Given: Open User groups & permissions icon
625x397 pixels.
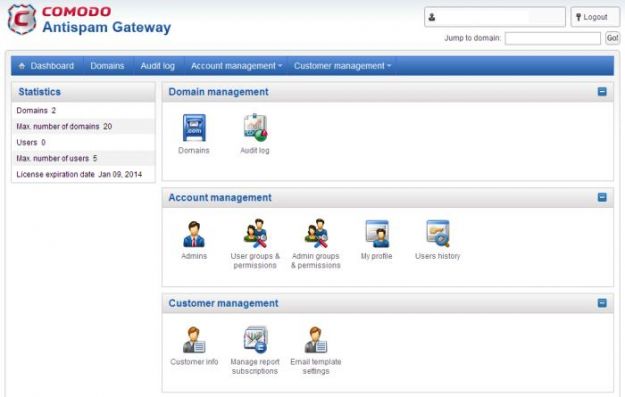Looking at the screenshot, I should (x=255, y=233).
